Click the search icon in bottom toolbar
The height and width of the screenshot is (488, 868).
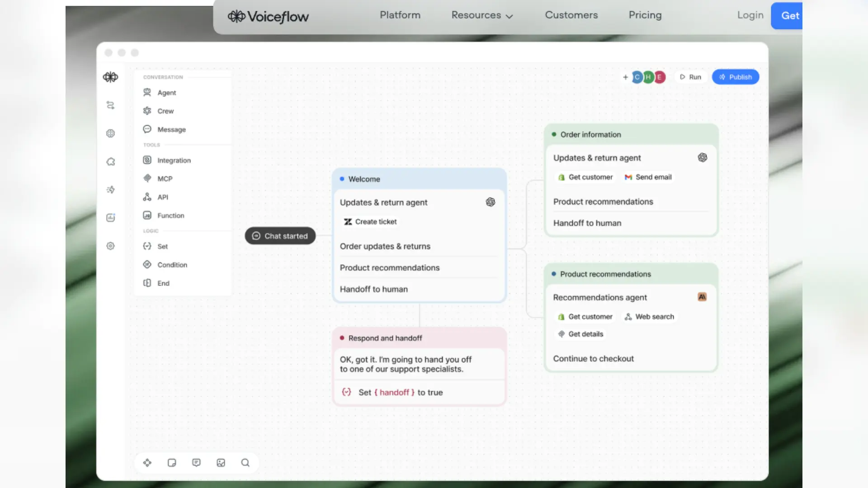tap(245, 463)
